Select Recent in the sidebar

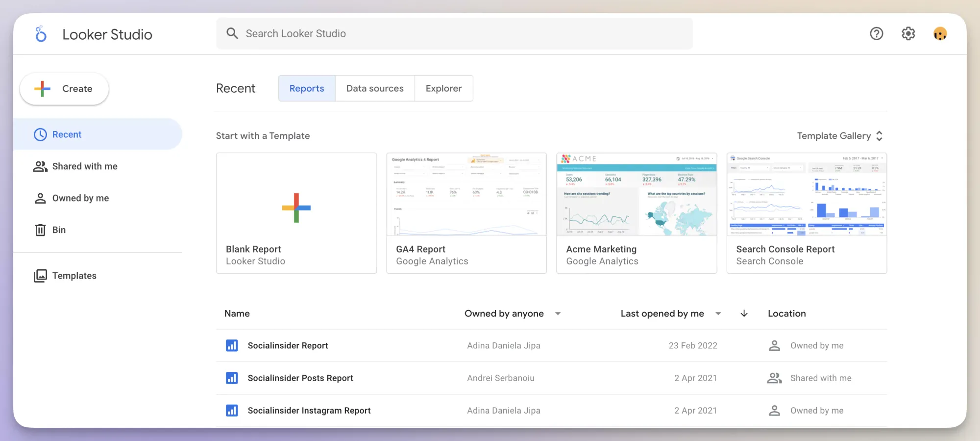[x=98, y=134]
